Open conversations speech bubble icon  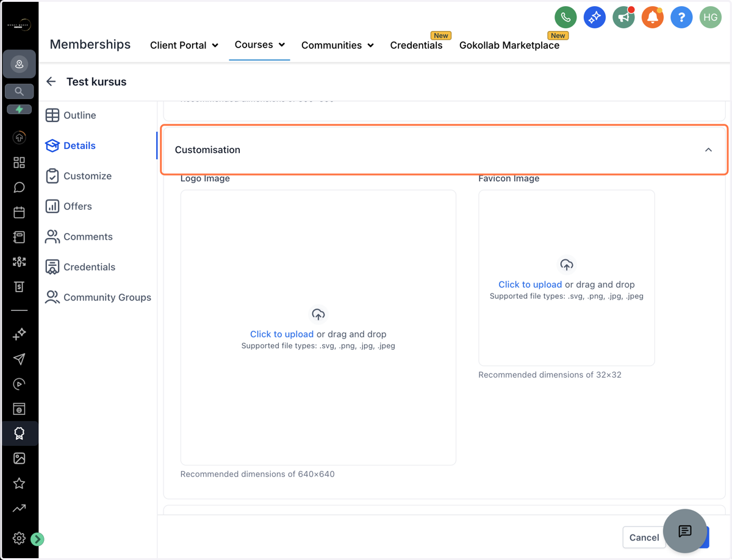(x=19, y=187)
